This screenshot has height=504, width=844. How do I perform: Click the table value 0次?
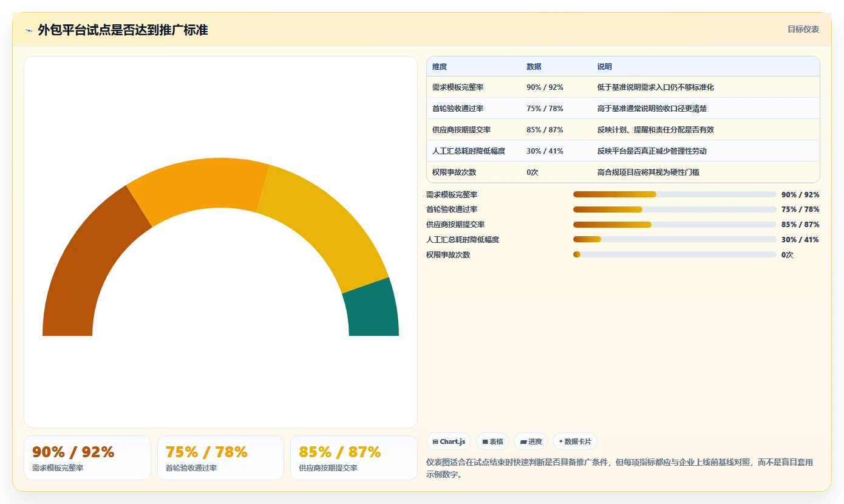point(533,172)
